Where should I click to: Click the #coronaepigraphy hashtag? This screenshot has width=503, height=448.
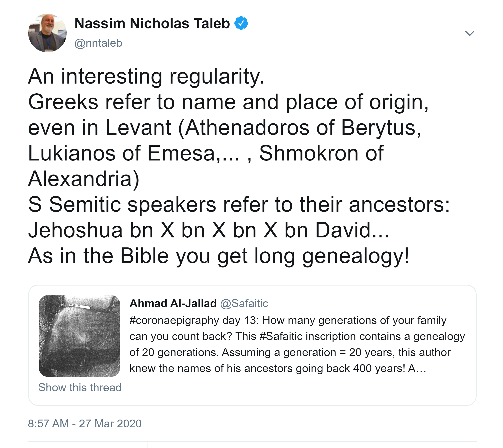tap(174, 320)
